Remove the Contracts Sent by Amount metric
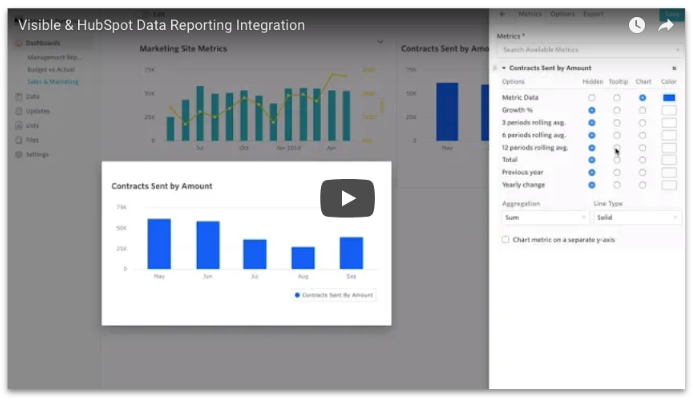Viewport: 693px width, 401px height. 674,68
